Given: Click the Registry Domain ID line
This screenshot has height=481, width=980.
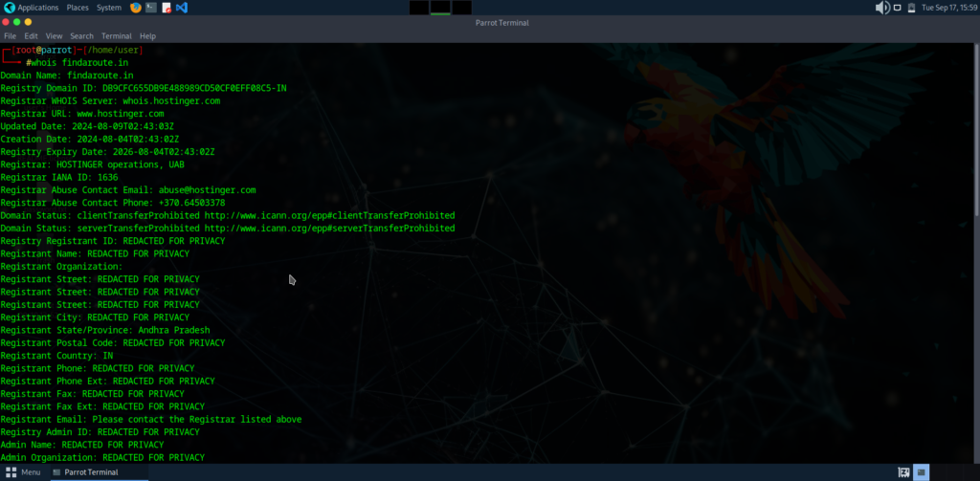Looking at the screenshot, I should click(x=144, y=88).
